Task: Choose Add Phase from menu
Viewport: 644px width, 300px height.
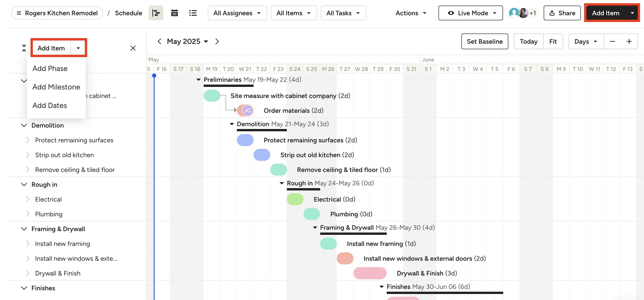Action: 50,68
